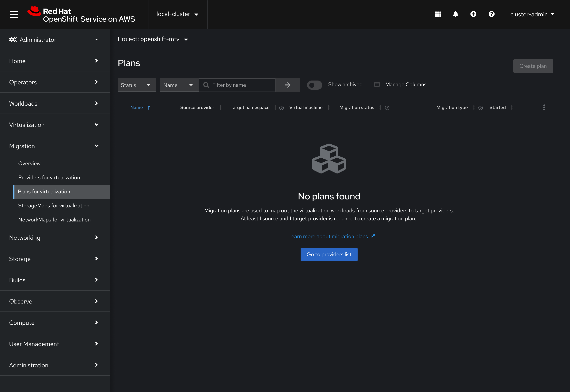This screenshot has width=570, height=392.
Task: Click the filter submit arrow button
Action: 287,85
